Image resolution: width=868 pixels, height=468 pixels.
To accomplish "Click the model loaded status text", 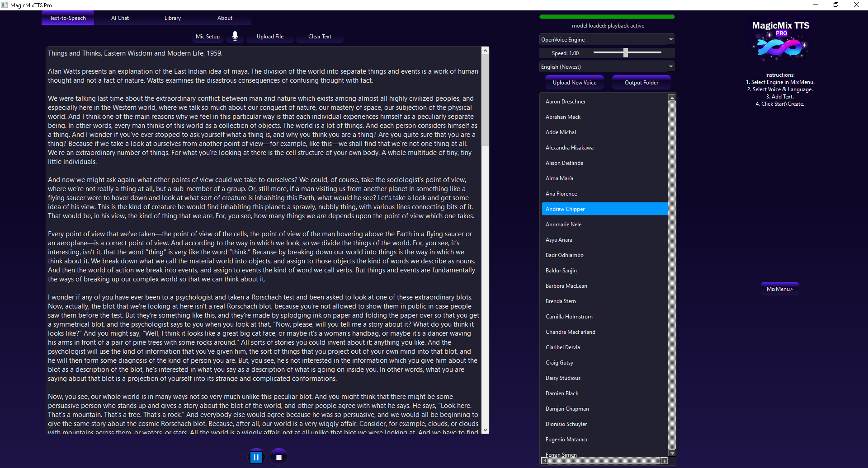I will tap(608, 26).
